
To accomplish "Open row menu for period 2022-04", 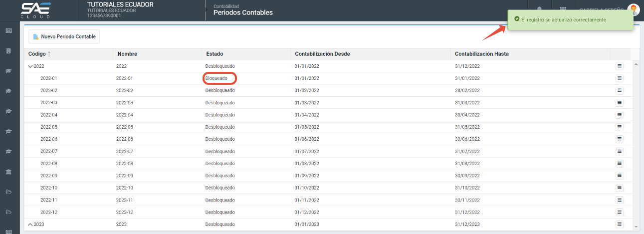I will point(619,115).
